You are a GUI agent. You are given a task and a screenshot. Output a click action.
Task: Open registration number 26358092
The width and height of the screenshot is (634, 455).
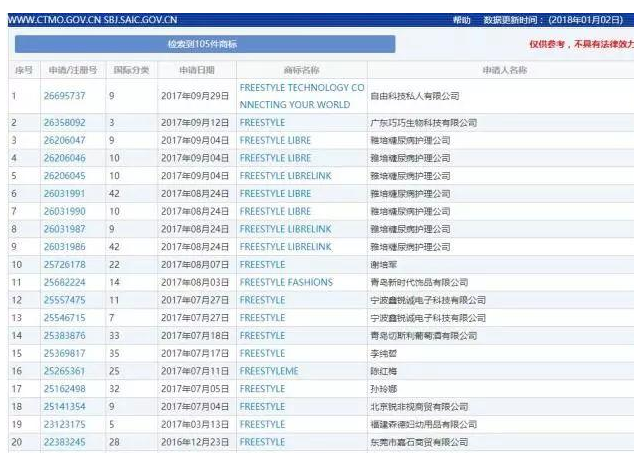coord(64,122)
